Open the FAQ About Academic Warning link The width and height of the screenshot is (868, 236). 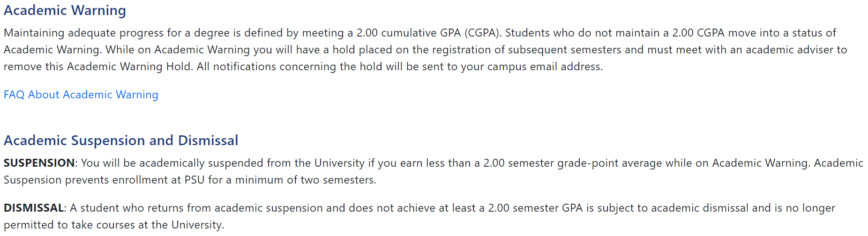[81, 95]
